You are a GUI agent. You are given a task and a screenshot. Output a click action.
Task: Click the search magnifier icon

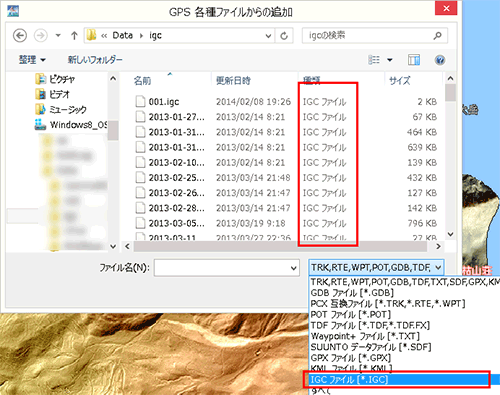pyautogui.click(x=437, y=35)
